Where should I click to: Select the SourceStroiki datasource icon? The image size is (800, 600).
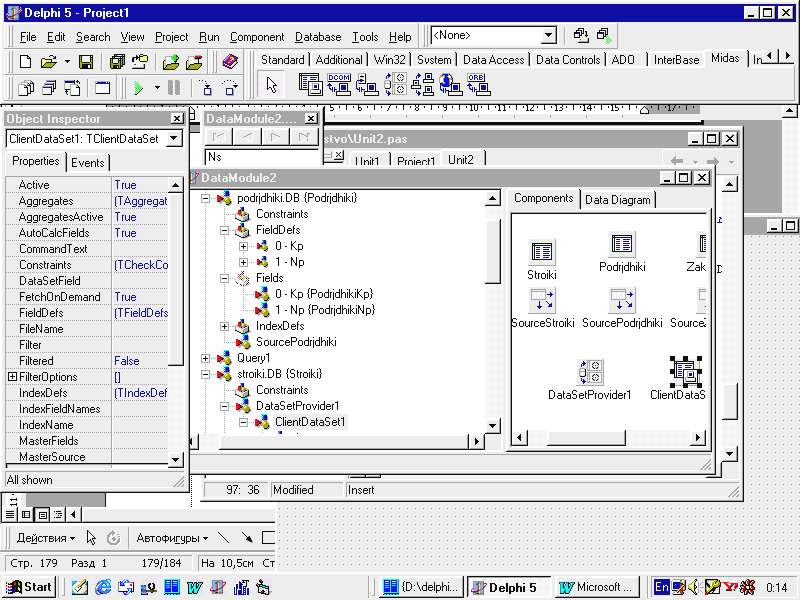(x=542, y=299)
